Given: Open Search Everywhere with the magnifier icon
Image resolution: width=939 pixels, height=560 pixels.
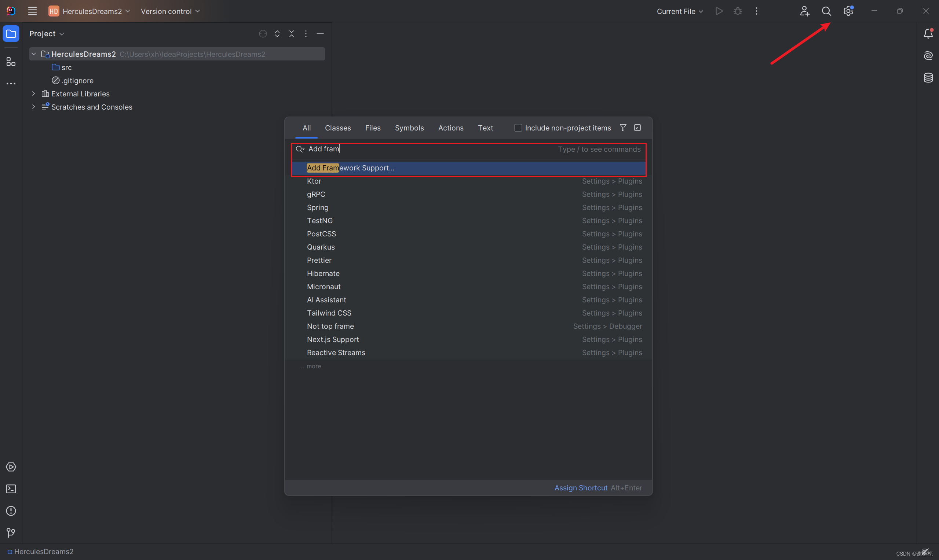Looking at the screenshot, I should [x=826, y=11].
